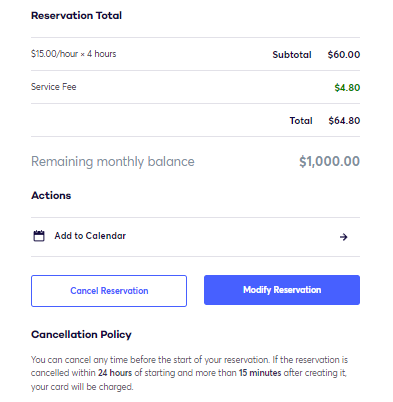Click the calendar icon beside Add to Calendar
393x402 pixels.
[39, 236]
